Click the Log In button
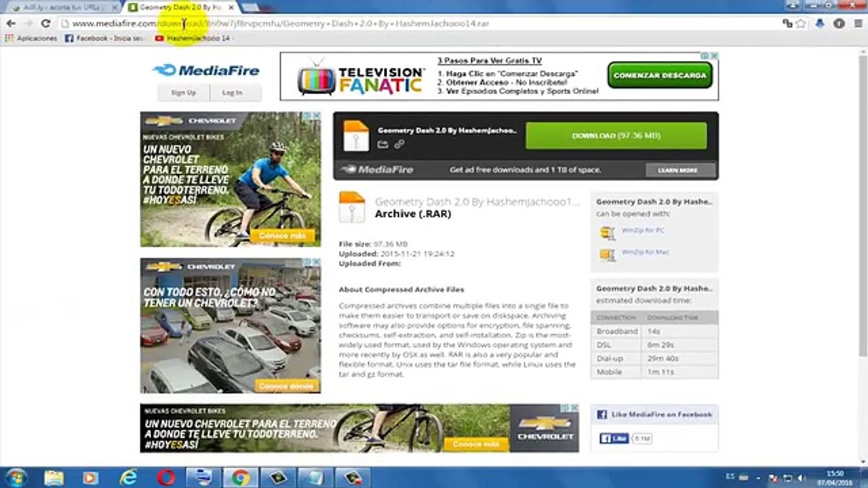The width and height of the screenshot is (868, 488). [232, 92]
